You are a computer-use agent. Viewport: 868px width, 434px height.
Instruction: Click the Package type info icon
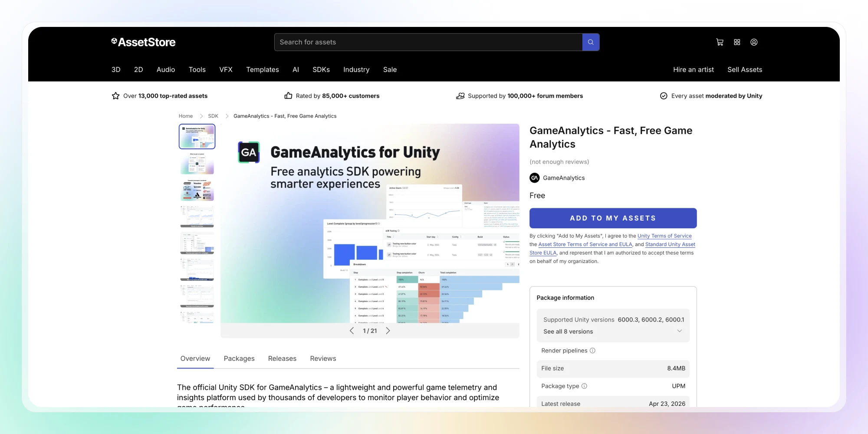(584, 386)
